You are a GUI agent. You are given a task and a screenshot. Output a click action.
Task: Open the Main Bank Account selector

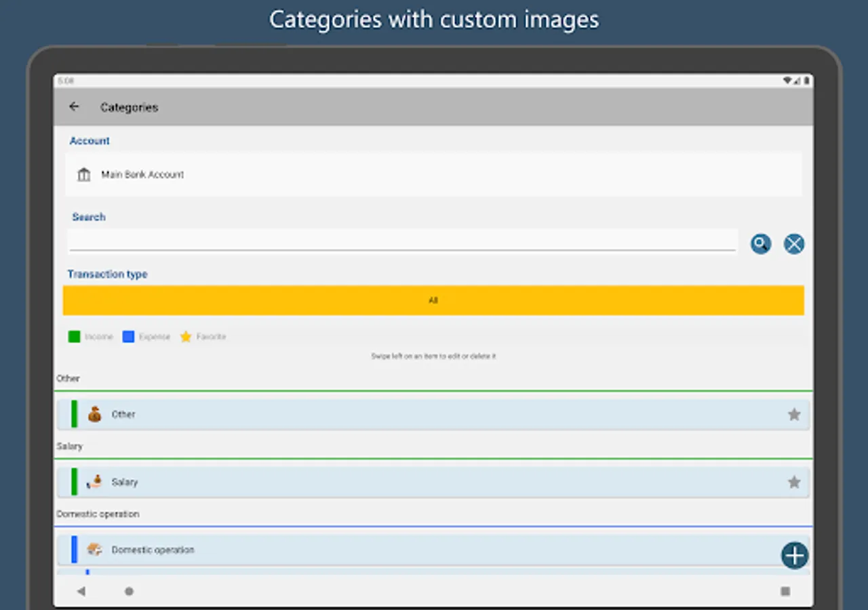[434, 175]
